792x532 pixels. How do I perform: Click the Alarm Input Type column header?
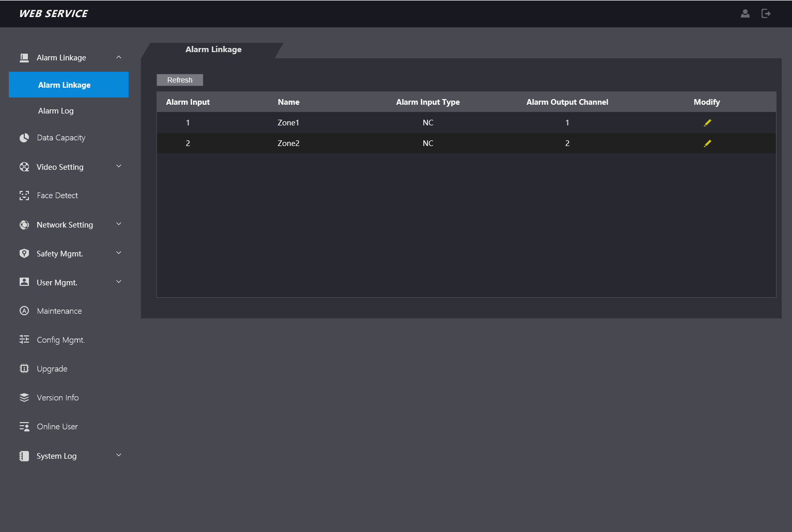(428, 102)
